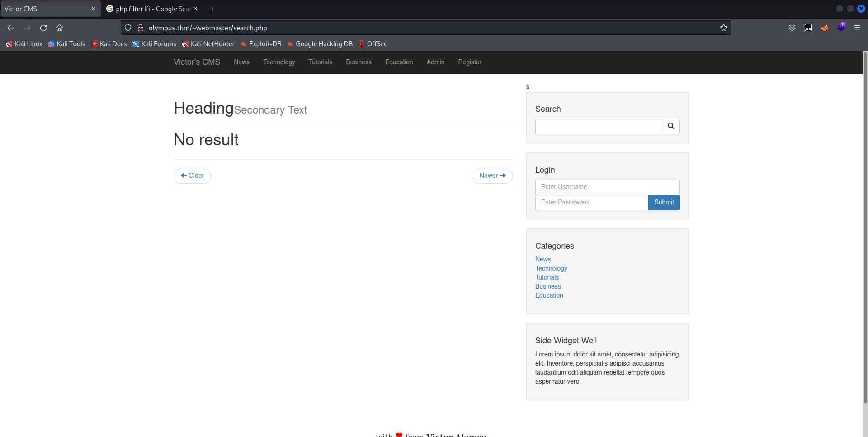The width and height of the screenshot is (868, 437).
Task: Open a new browser tab with plus
Action: pyautogui.click(x=212, y=9)
